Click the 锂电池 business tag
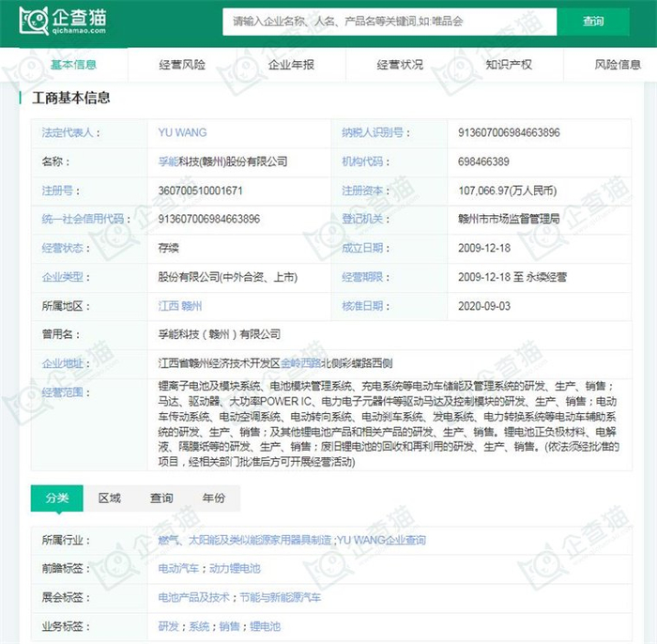The height and width of the screenshot is (644, 657). click(266, 626)
